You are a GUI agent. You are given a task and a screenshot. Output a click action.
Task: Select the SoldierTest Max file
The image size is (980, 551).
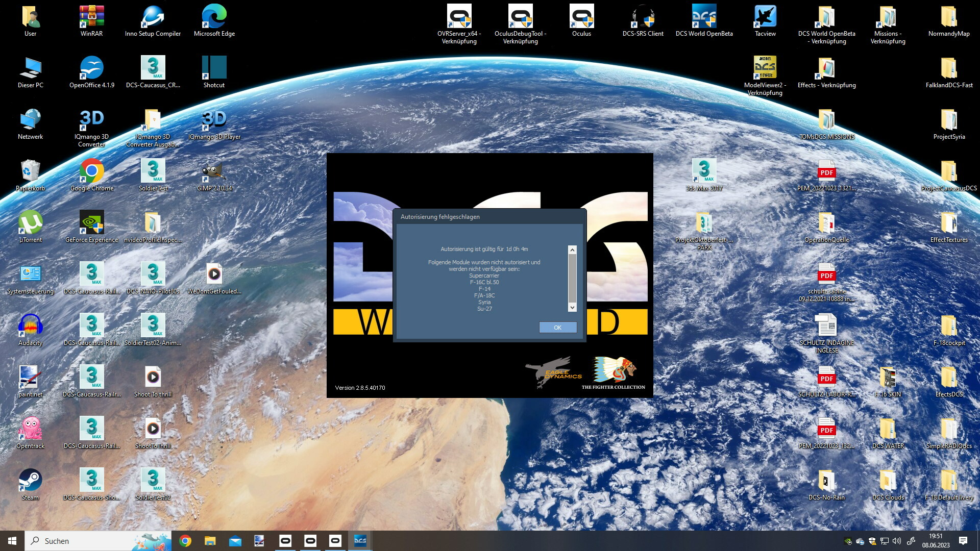point(153,176)
